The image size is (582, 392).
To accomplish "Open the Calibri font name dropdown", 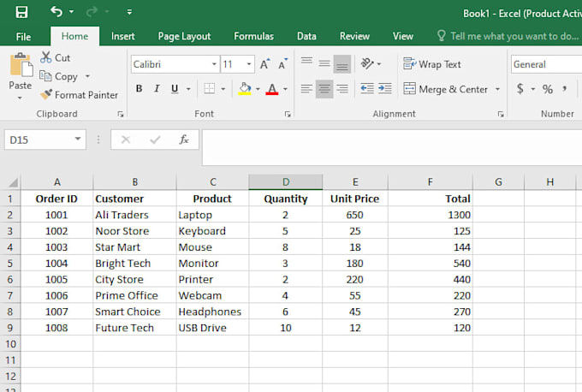I will pyautogui.click(x=214, y=64).
